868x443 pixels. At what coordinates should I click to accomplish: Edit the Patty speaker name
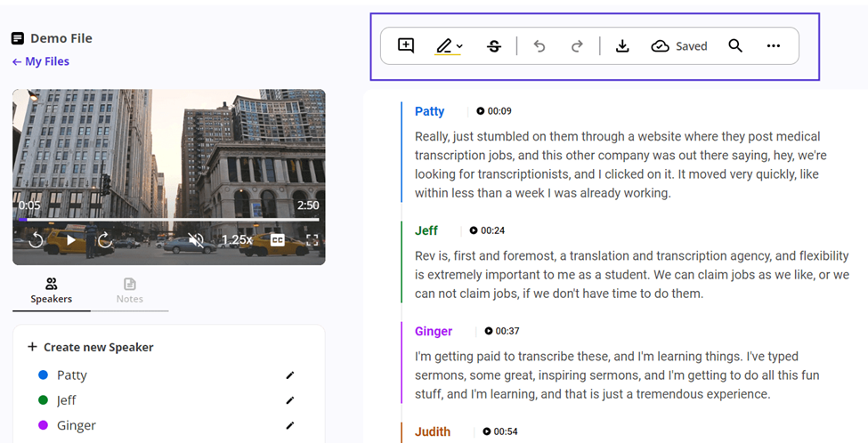point(290,375)
